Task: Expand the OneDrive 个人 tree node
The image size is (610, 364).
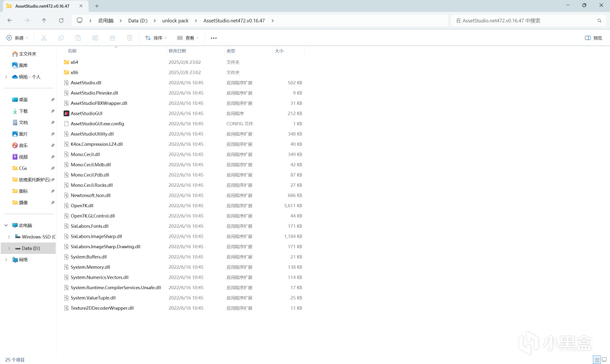Action: point(6,77)
